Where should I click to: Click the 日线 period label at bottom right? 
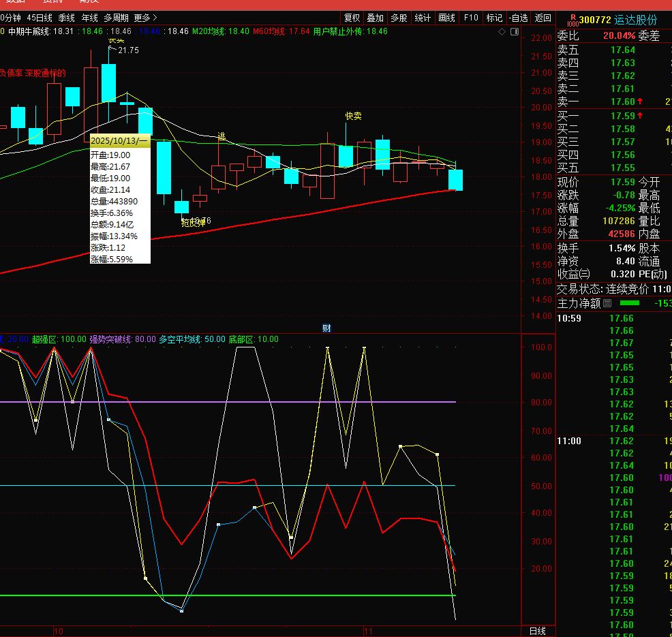(538, 631)
